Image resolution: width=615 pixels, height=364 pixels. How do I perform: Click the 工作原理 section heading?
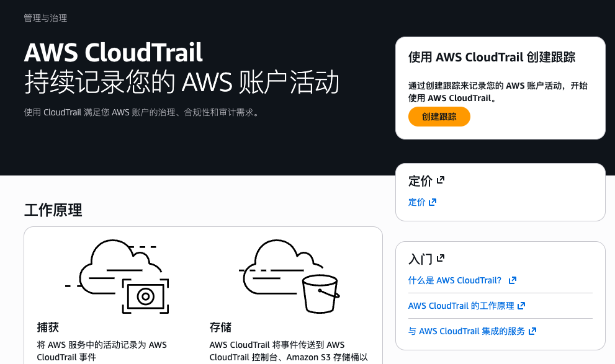(53, 210)
